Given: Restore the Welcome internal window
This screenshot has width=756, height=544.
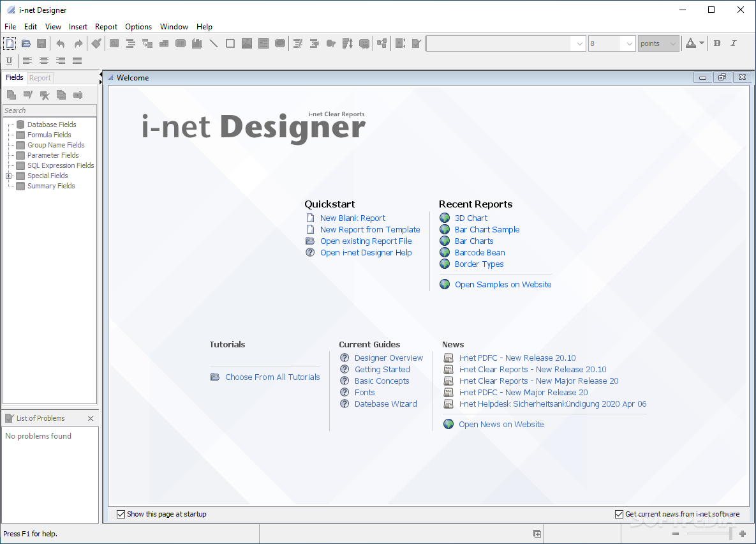Looking at the screenshot, I should 722,77.
